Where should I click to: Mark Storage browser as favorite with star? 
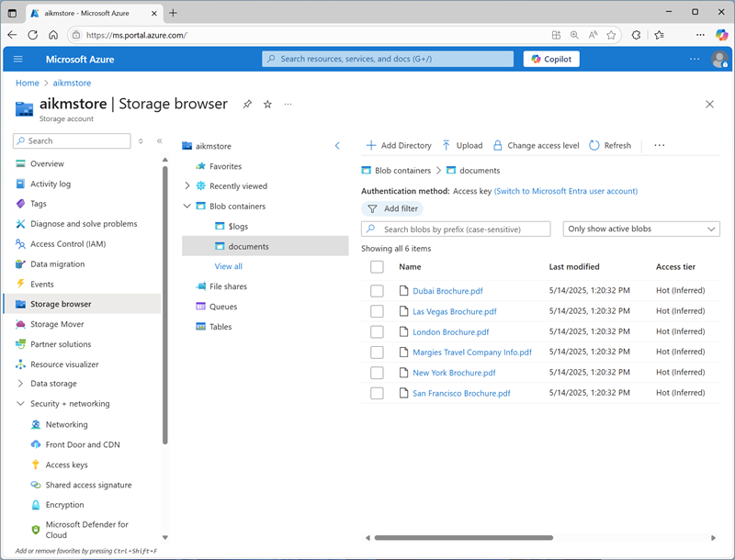tap(267, 105)
